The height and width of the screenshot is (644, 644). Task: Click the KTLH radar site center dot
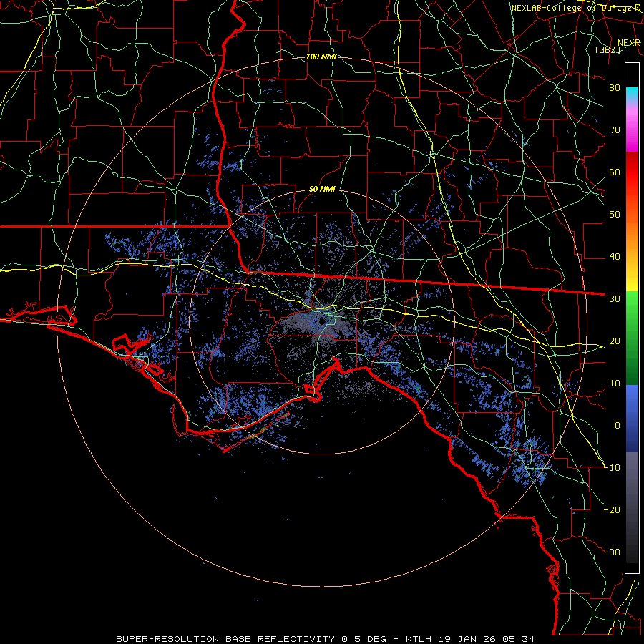tap(323, 321)
